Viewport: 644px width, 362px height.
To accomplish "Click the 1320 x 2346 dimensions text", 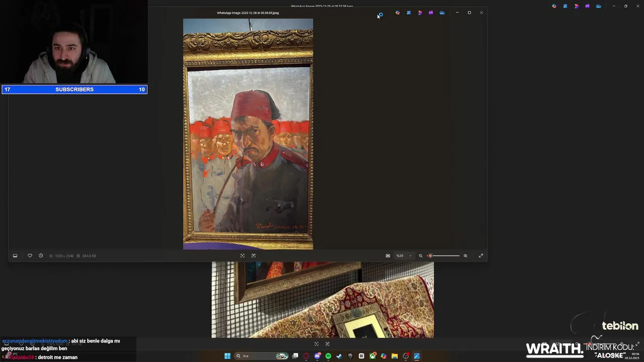I will (x=64, y=256).
